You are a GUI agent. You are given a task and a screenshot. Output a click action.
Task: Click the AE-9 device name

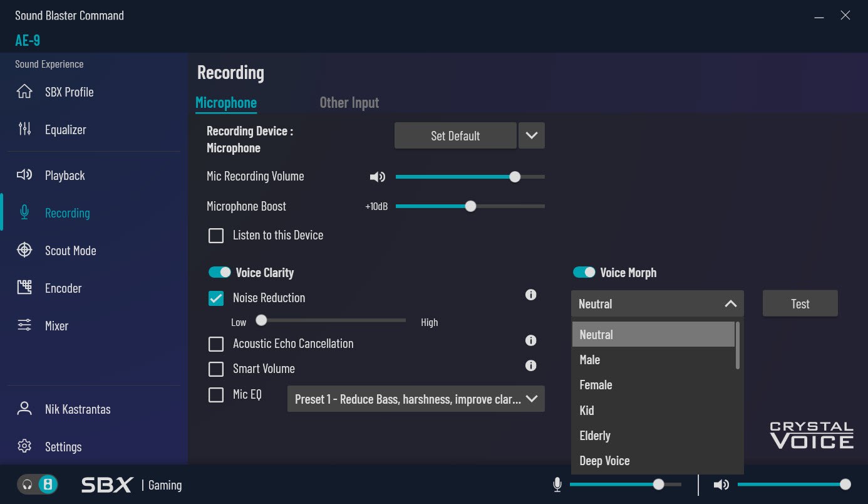click(28, 40)
